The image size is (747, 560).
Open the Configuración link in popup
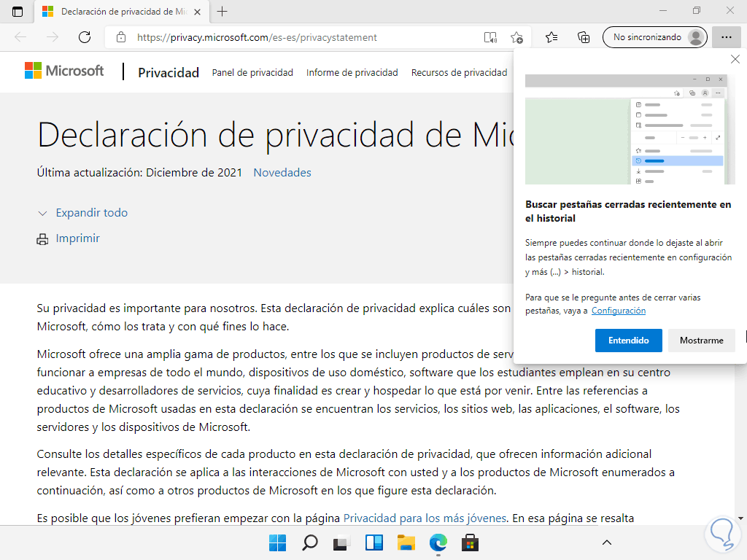pyautogui.click(x=619, y=311)
